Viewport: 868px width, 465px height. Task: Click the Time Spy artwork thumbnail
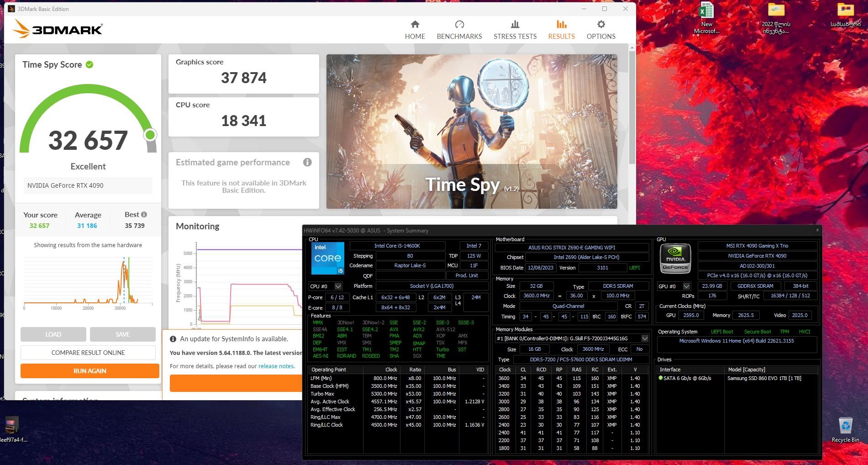click(472, 132)
